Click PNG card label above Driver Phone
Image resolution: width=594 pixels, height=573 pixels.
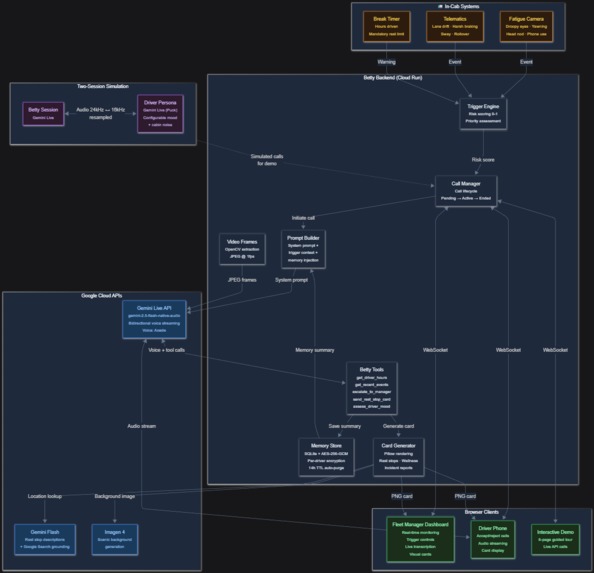point(465,496)
